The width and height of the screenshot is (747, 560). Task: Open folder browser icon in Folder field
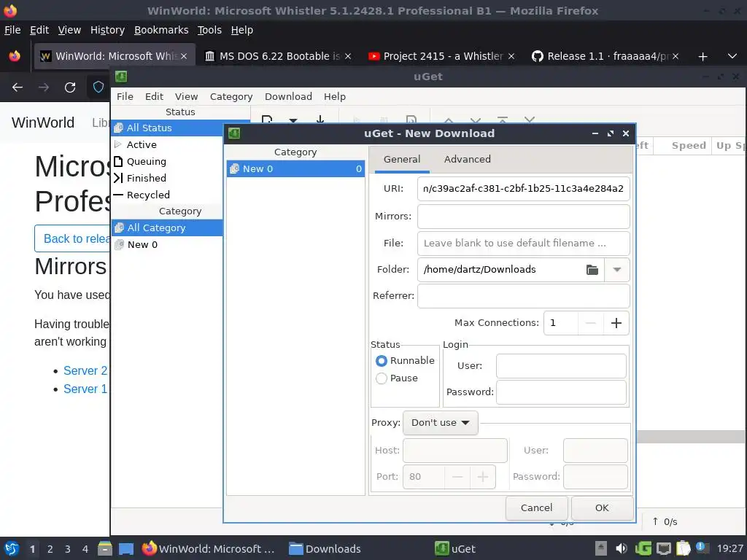592,270
